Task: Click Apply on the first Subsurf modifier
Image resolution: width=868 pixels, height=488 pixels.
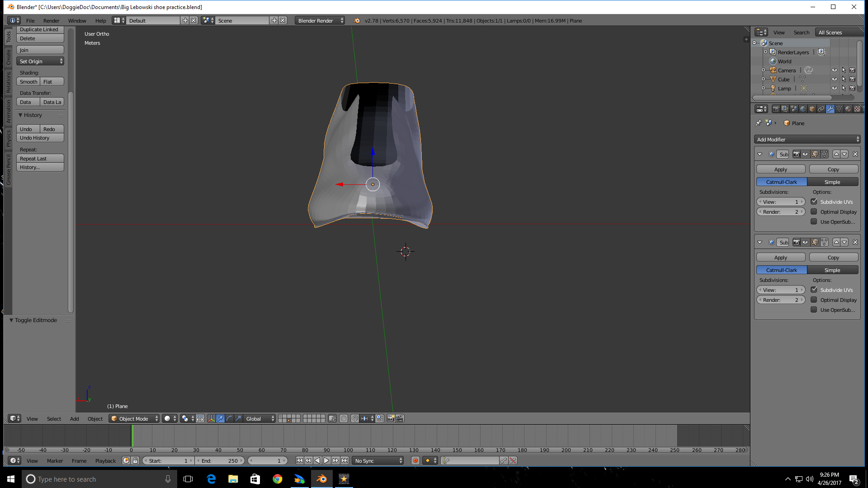Action: click(x=781, y=169)
